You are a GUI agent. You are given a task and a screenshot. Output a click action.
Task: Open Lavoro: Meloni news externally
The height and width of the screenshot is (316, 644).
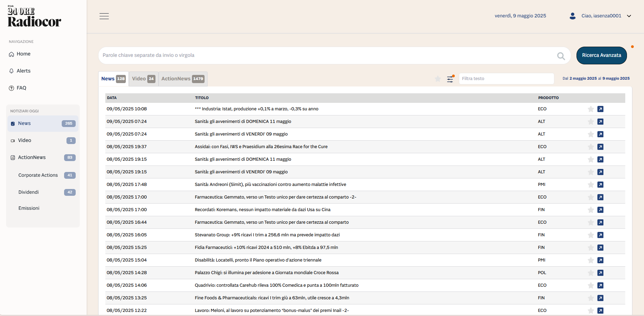tap(600, 311)
